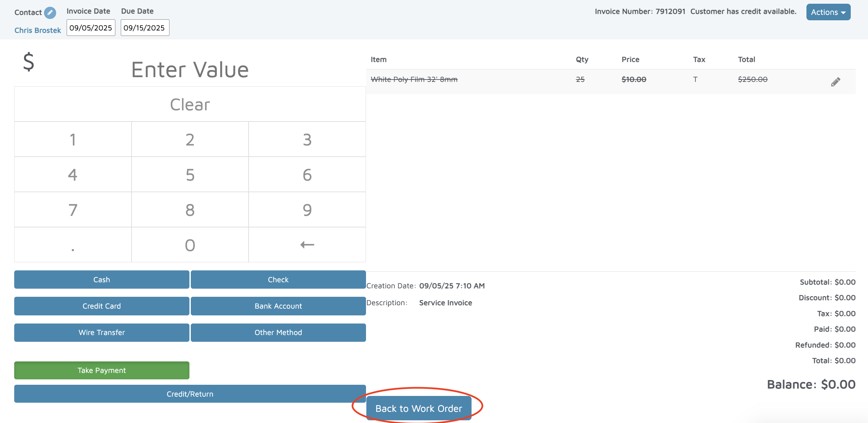Open Chris Brostek contact link
Image resolution: width=868 pixels, height=423 pixels.
(38, 30)
